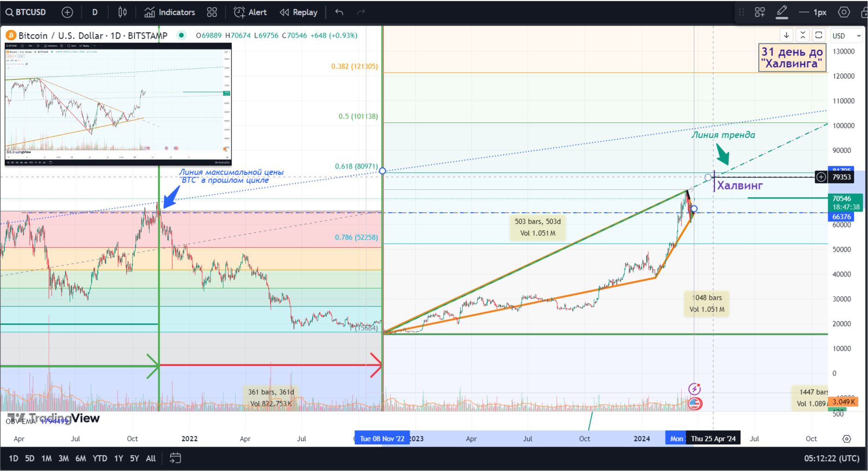Click the purple lightning event icon
This screenshot has width=868, height=471.
coord(695,389)
